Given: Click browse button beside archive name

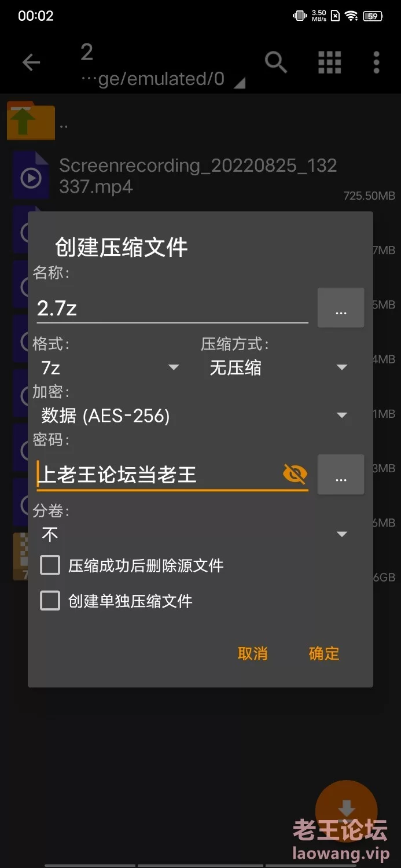Looking at the screenshot, I should coord(341,308).
